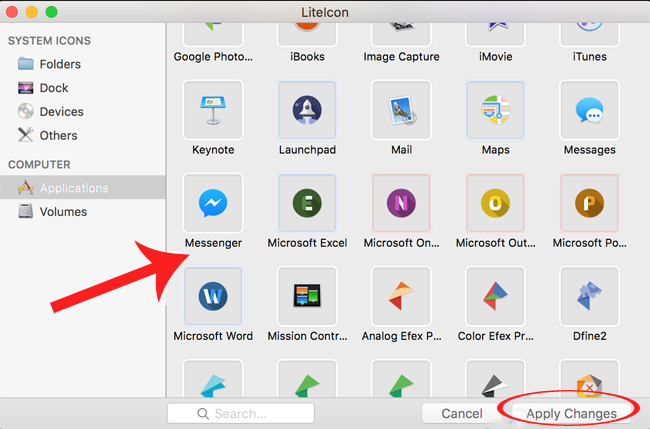Show Devices system icons
Image resolution: width=650 pixels, height=429 pixels.
(83, 111)
